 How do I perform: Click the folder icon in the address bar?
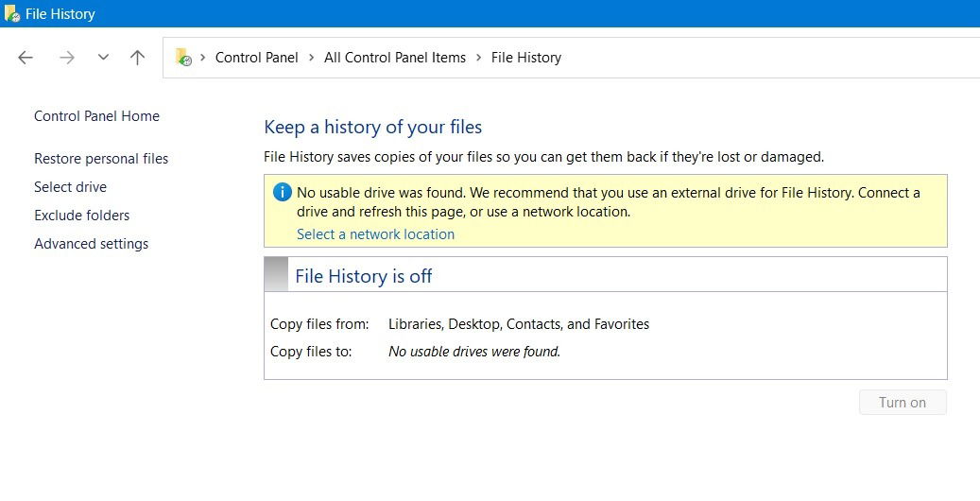[183, 58]
